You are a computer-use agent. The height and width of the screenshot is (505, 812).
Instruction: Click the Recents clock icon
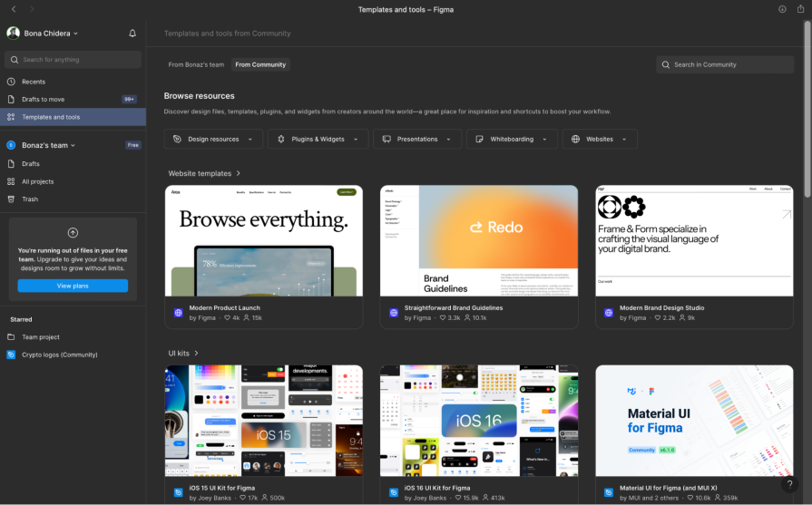coord(11,82)
